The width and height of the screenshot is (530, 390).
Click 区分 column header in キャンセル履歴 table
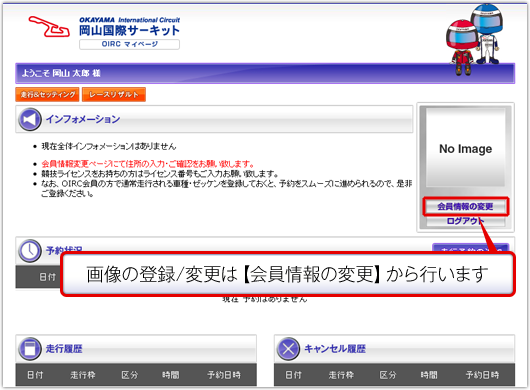388,375
